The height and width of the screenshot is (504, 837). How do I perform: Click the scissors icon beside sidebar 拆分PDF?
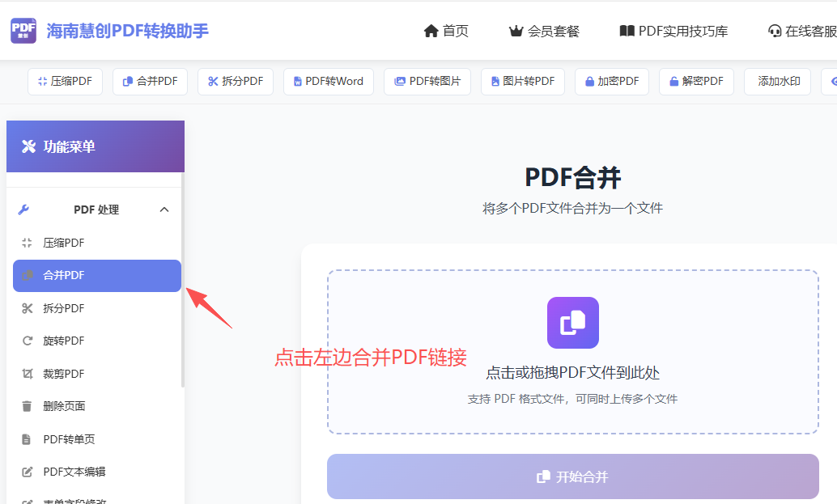pyautogui.click(x=27, y=308)
